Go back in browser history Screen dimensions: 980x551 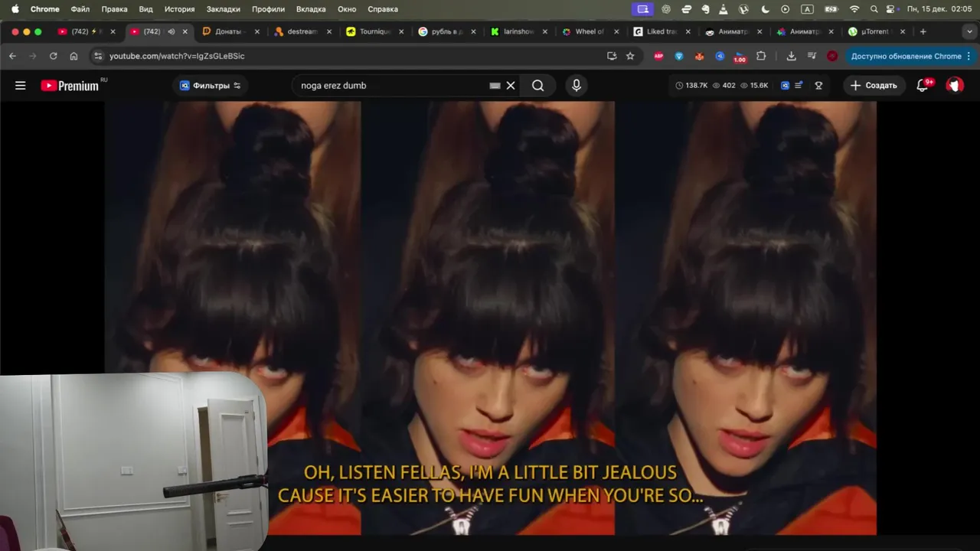(x=12, y=56)
